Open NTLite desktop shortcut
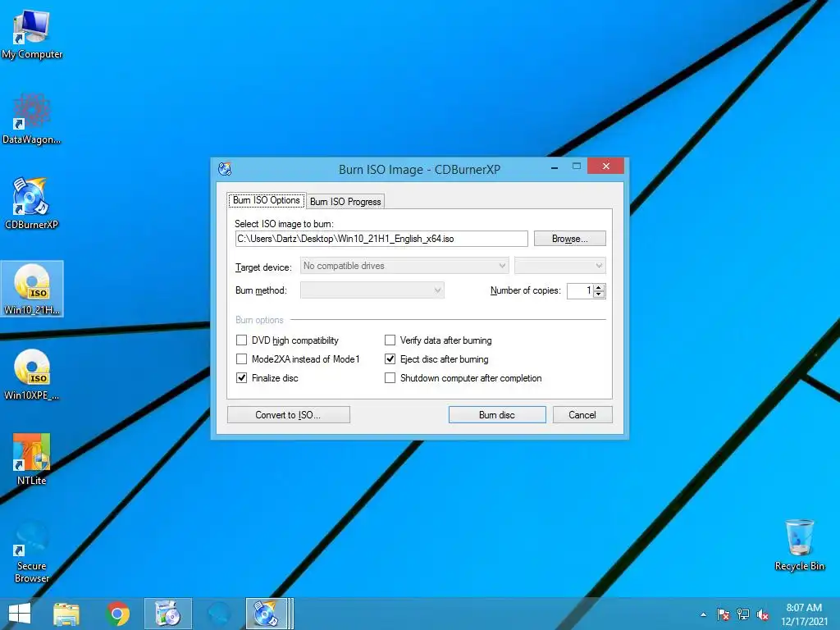 coord(32,459)
